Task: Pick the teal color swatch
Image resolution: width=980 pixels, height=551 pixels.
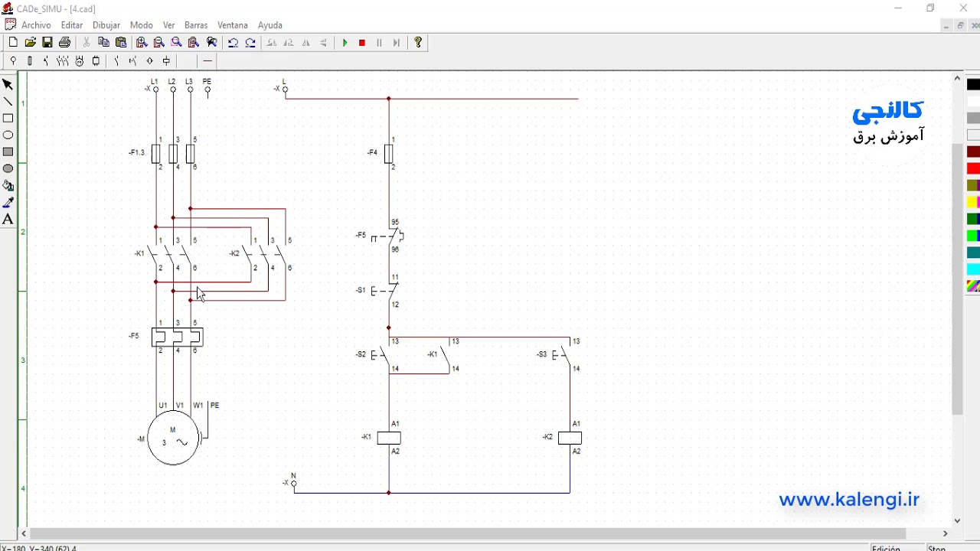Action: [973, 253]
